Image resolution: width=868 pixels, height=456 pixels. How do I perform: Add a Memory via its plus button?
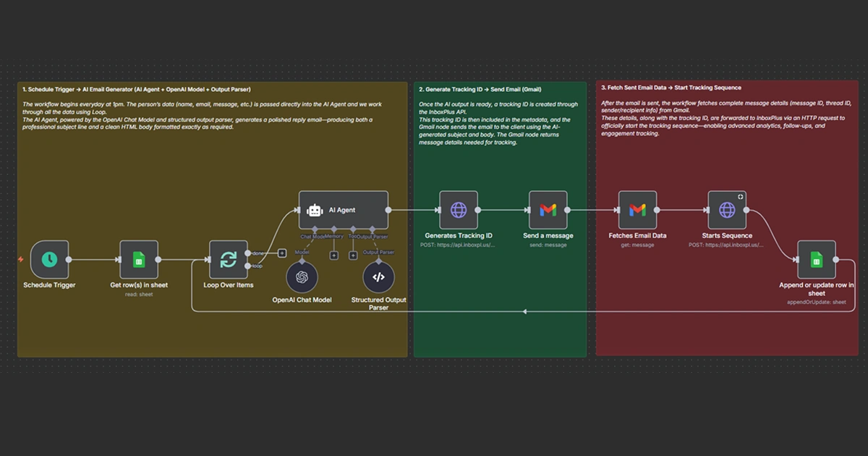coord(333,255)
